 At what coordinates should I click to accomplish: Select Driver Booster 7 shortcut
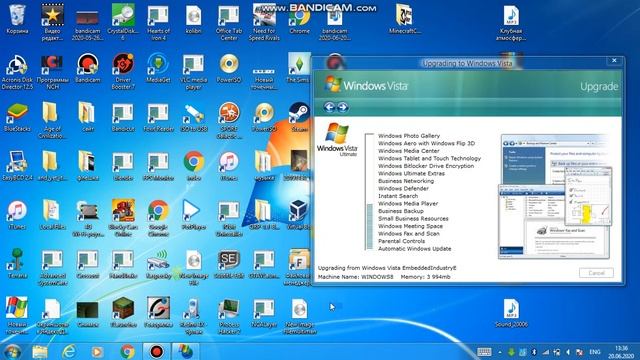coord(123,71)
